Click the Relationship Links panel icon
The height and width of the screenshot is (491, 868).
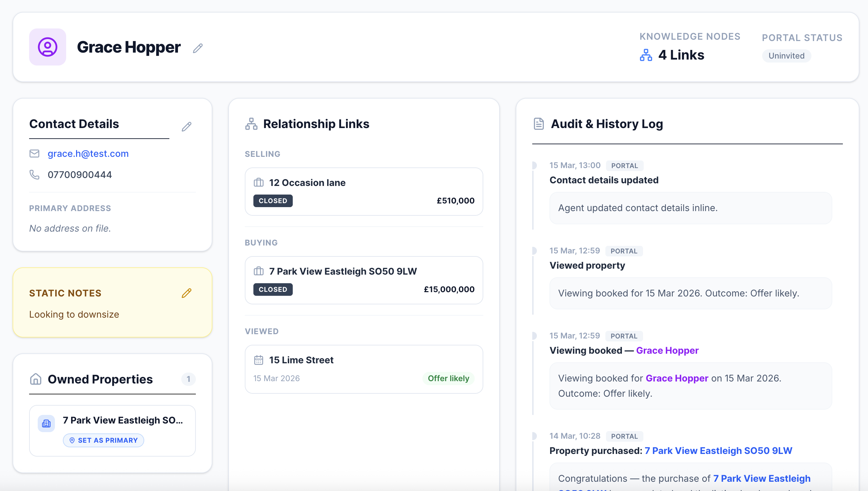[251, 124]
